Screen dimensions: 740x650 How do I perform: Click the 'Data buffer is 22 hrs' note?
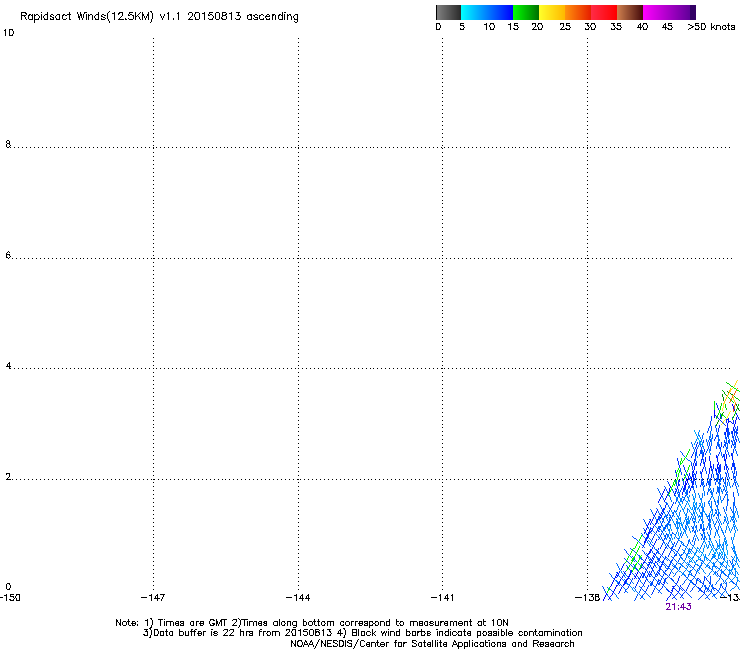[x=362, y=633]
